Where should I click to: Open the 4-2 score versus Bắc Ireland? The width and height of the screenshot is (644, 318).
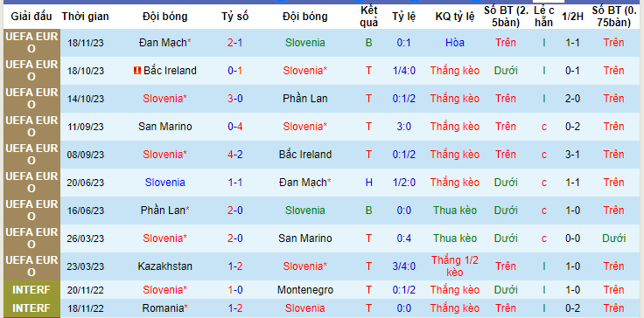[234, 155]
